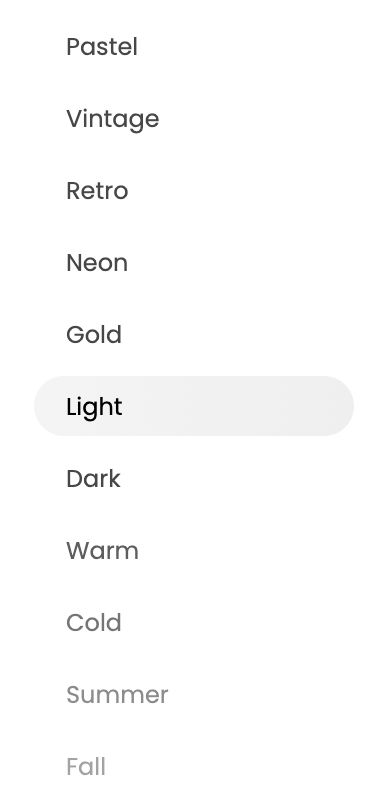
Task: Go to Vintage palettes
Action: tap(194, 119)
